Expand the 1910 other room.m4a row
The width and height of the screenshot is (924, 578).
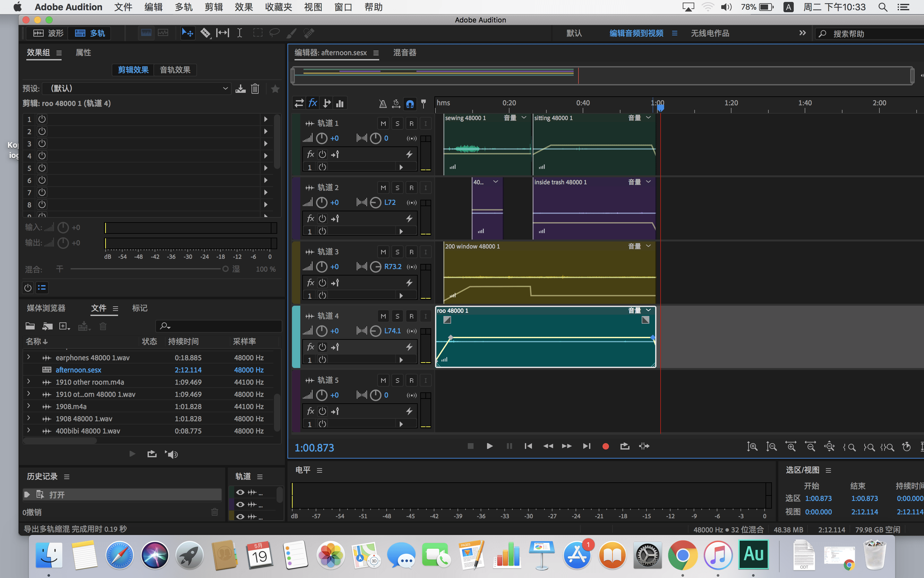click(29, 381)
